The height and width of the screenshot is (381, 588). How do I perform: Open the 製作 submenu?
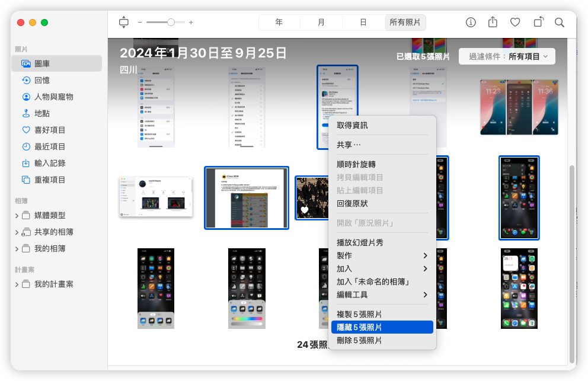382,256
